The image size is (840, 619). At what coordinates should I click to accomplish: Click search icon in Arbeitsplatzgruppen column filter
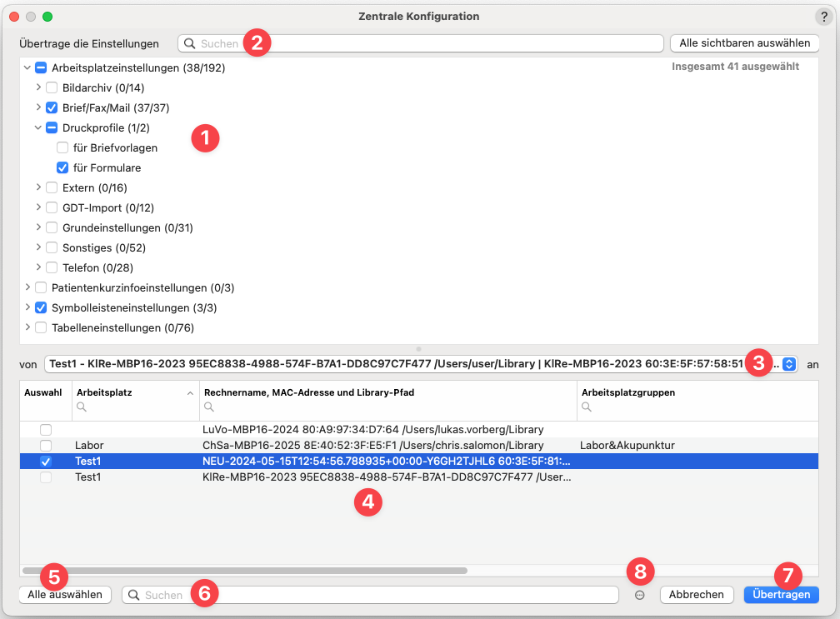587,407
